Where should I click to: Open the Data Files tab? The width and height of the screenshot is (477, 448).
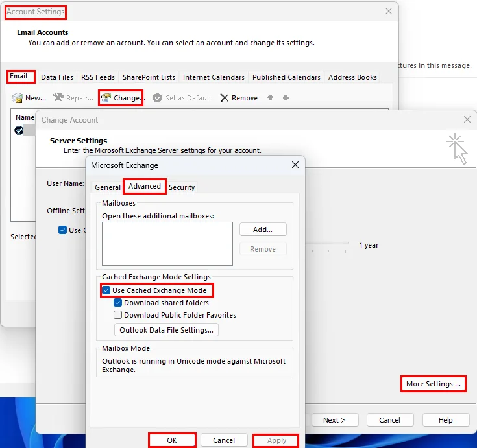[57, 77]
